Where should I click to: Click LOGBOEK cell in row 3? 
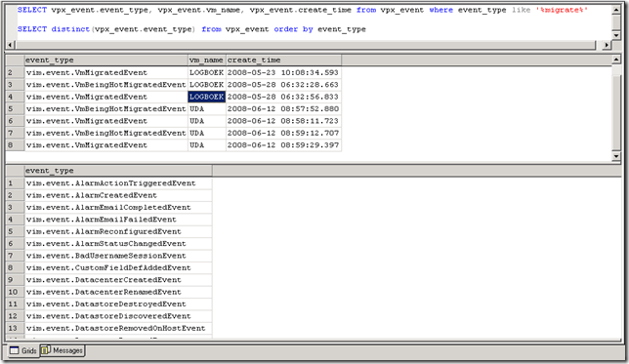click(207, 85)
